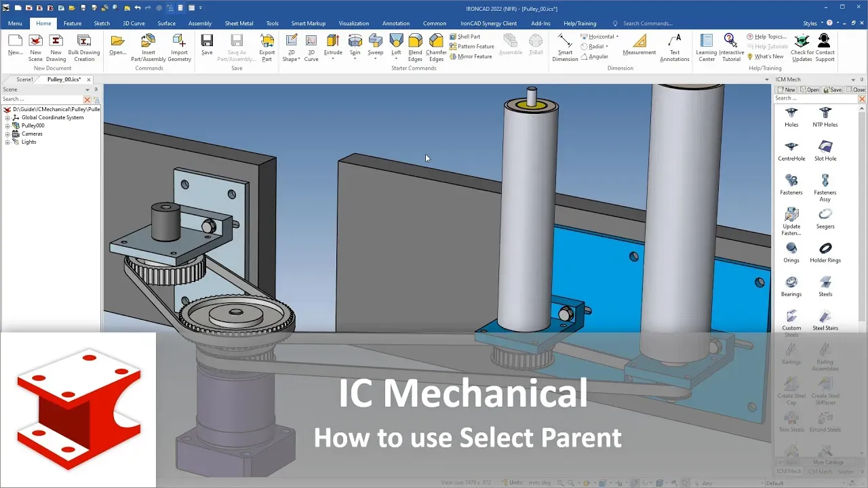Expand the Global Coordinate System node

[x=7, y=117]
